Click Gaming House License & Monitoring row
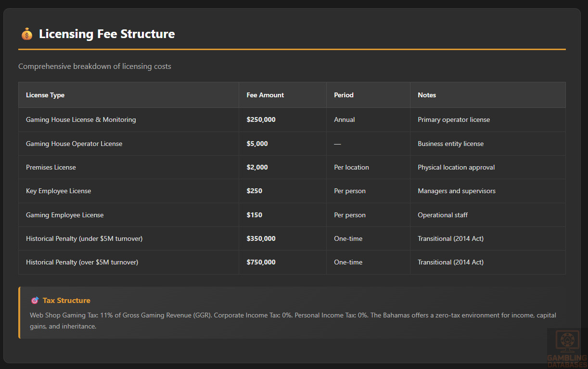The width and height of the screenshot is (588, 369). pos(81,120)
